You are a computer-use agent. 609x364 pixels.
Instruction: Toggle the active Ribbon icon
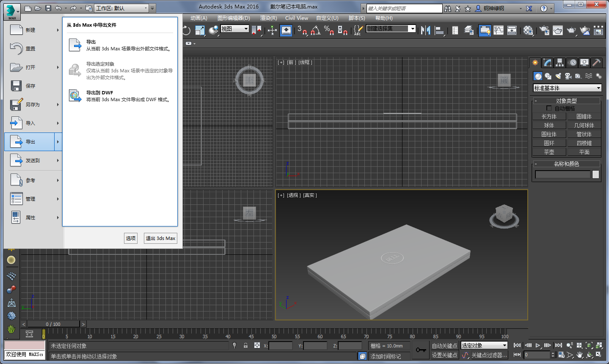pos(485,30)
